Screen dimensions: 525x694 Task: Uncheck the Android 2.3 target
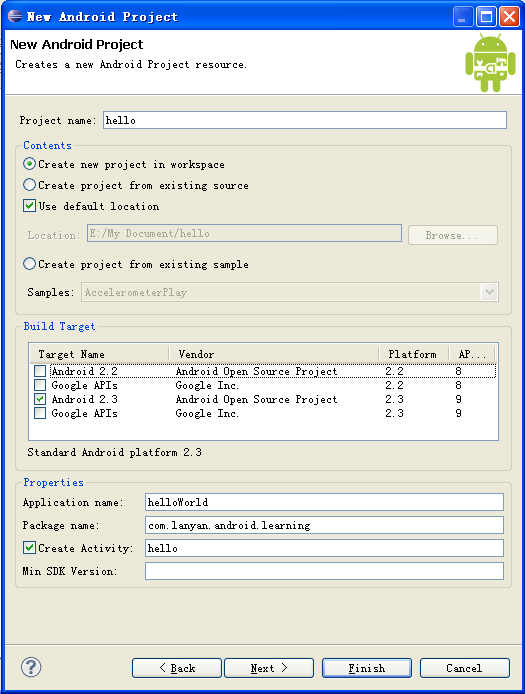[x=40, y=399]
